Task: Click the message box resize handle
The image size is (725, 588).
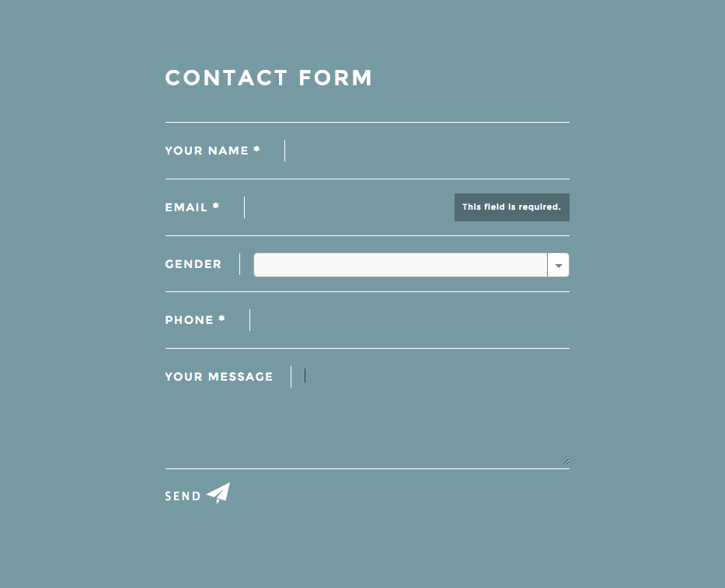Action: [566, 462]
